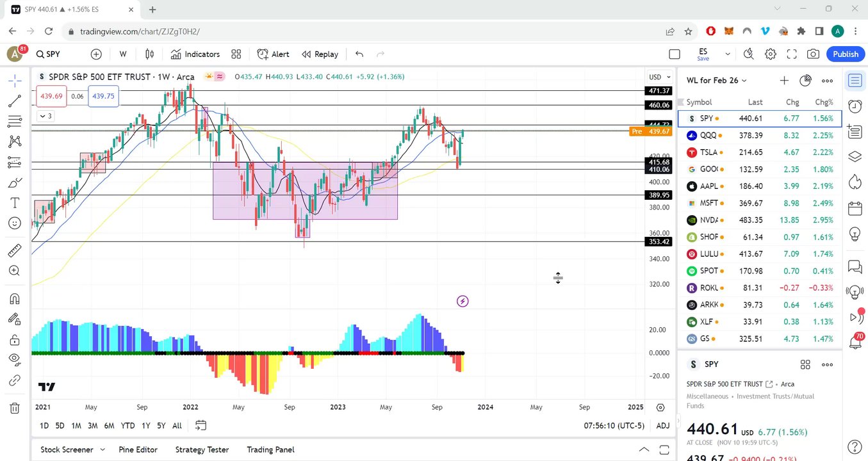Open watchlist more options menu

click(x=827, y=80)
